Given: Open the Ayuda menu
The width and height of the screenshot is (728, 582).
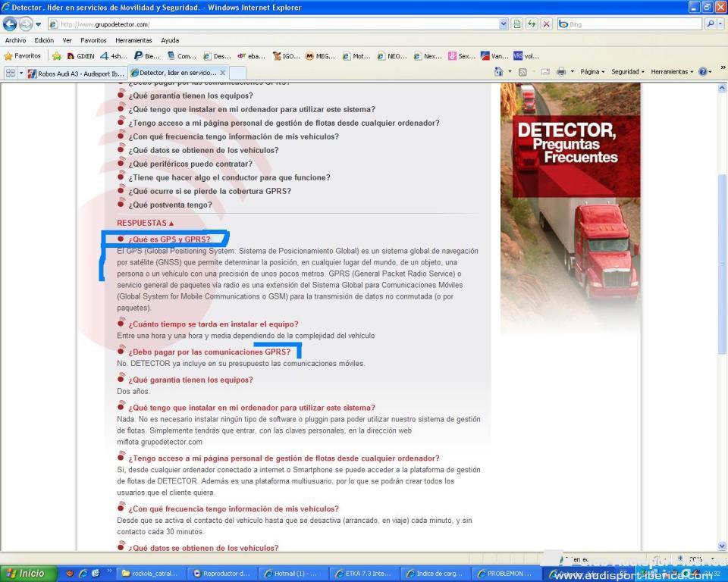Looking at the screenshot, I should point(170,40).
